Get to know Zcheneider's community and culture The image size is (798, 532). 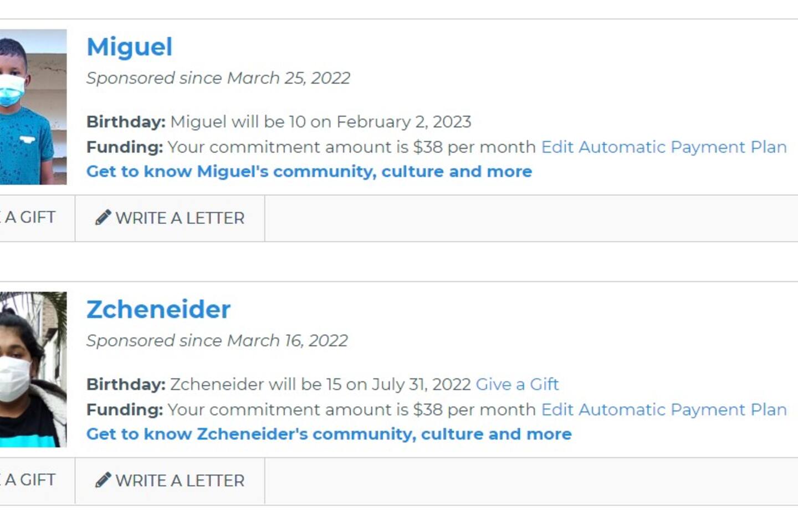329,434
